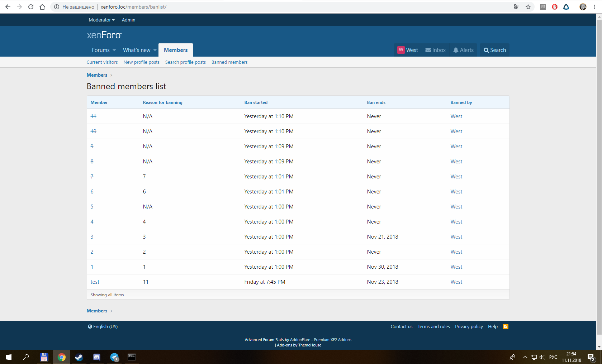This screenshot has height=364, width=602.
Task: Open Discord from the taskbar
Action: [x=97, y=357]
